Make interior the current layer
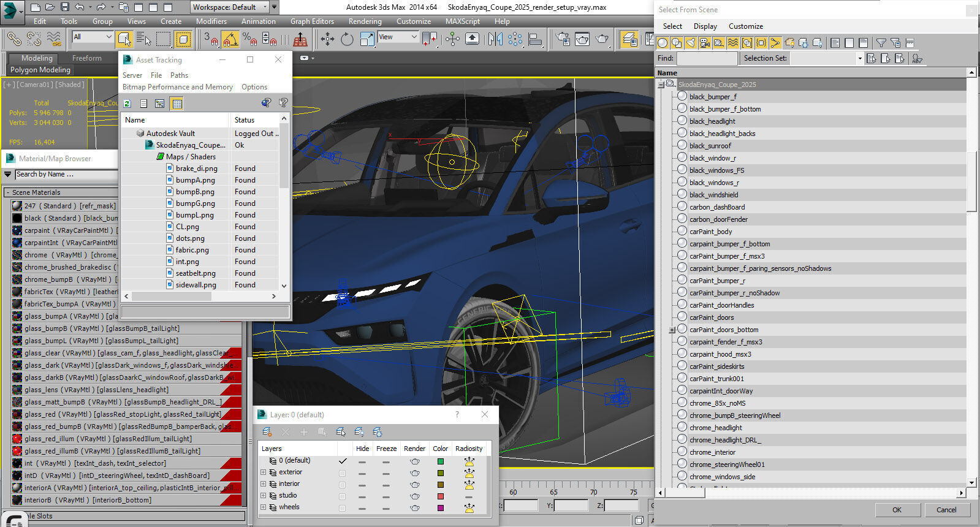980x527 pixels. tap(342, 484)
